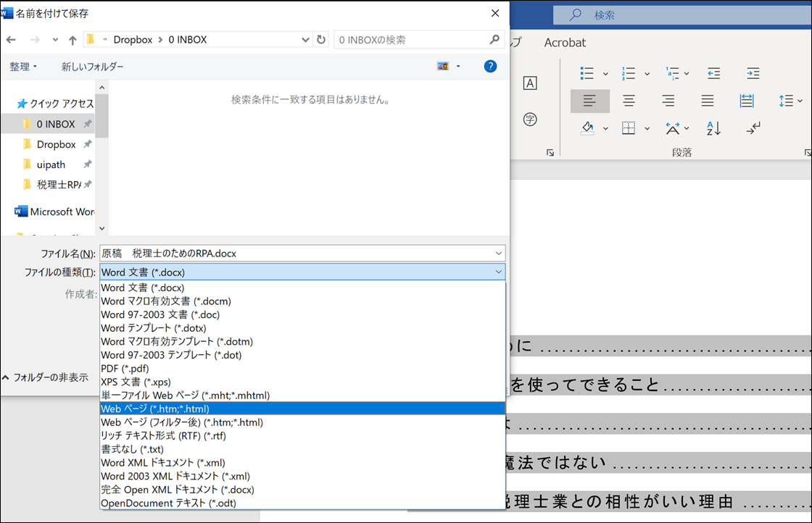Choose Word テンプレート (*.dotx)

[302, 328]
